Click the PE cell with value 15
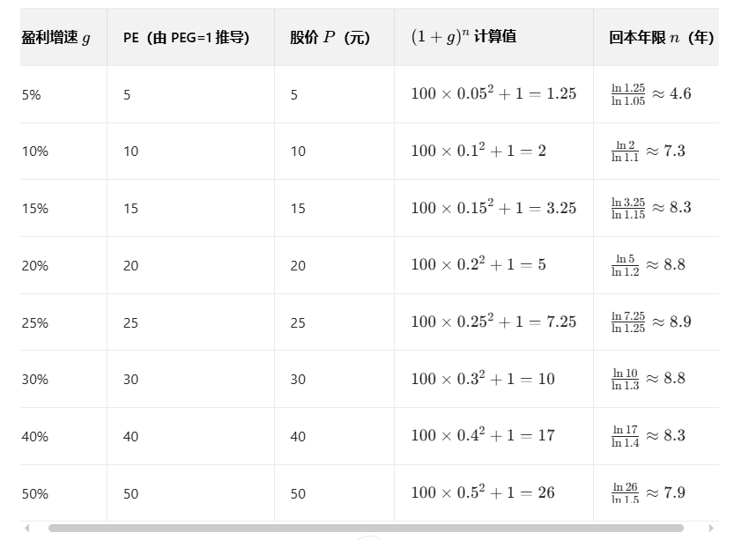Screen dimensions: 756x540 point(130,209)
